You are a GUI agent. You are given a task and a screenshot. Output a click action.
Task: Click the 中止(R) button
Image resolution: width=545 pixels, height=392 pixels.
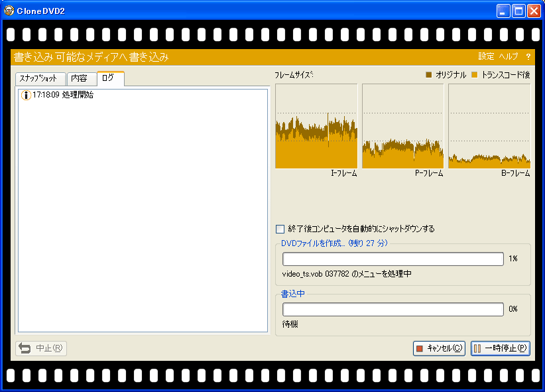[41, 348]
